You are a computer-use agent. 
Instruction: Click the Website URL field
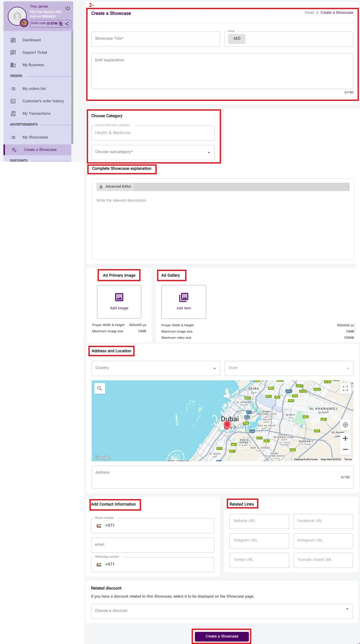pos(259,521)
